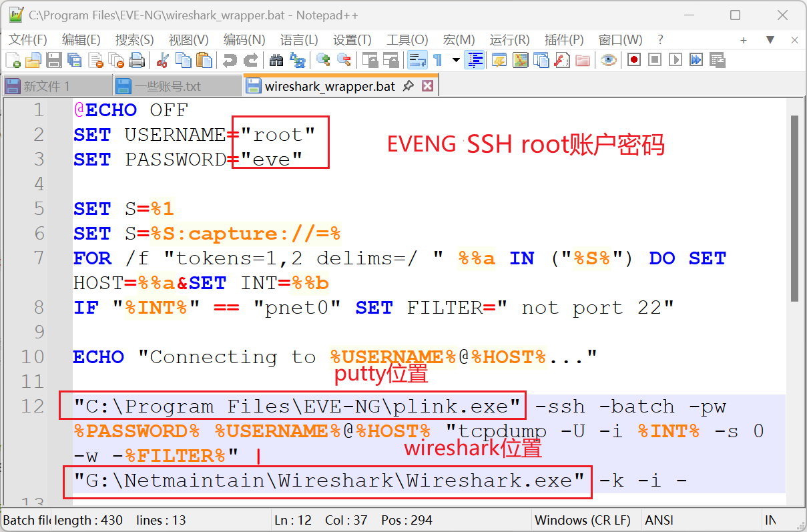
Task: Click the Replace toolbar icon
Action: (x=297, y=61)
